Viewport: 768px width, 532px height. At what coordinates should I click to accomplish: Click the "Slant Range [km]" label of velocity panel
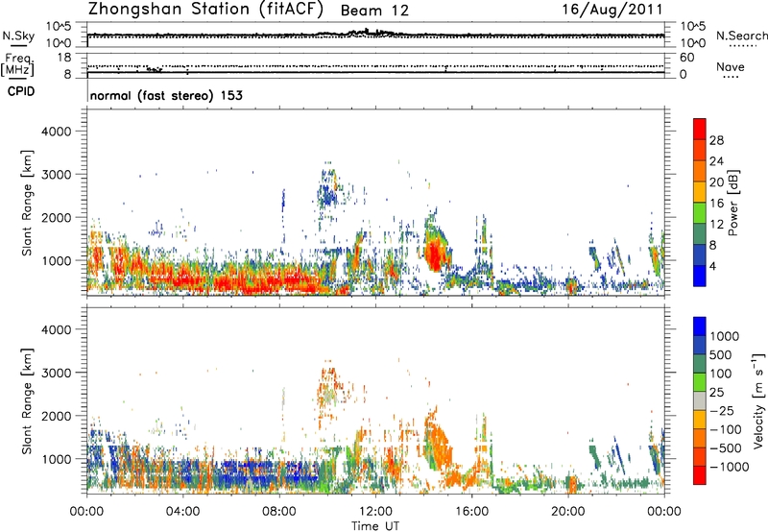pyautogui.click(x=27, y=400)
